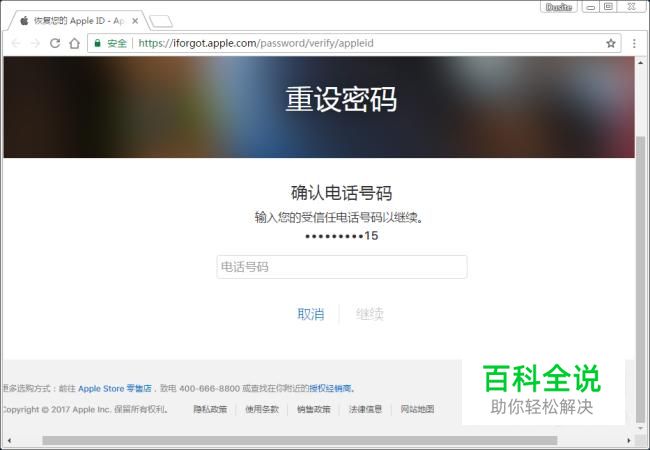The height and width of the screenshot is (450, 650).
Task: Open the Chrome three-dot menu
Action: pos(634,43)
